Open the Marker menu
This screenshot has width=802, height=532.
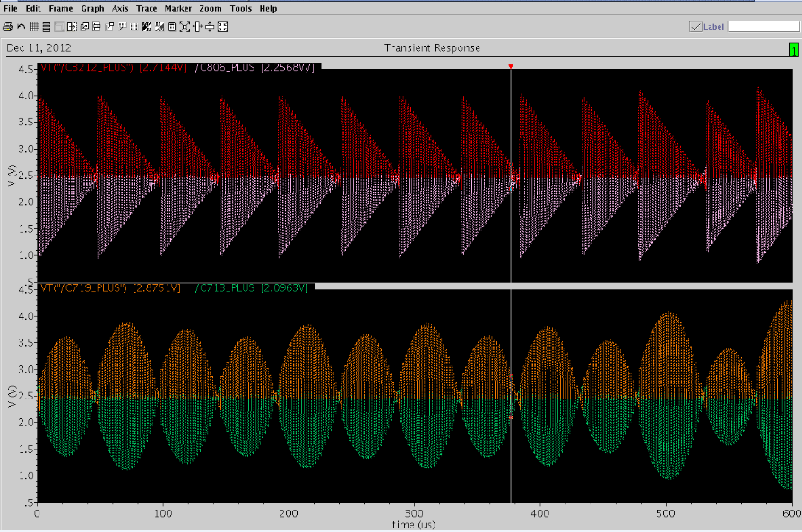[x=178, y=8]
